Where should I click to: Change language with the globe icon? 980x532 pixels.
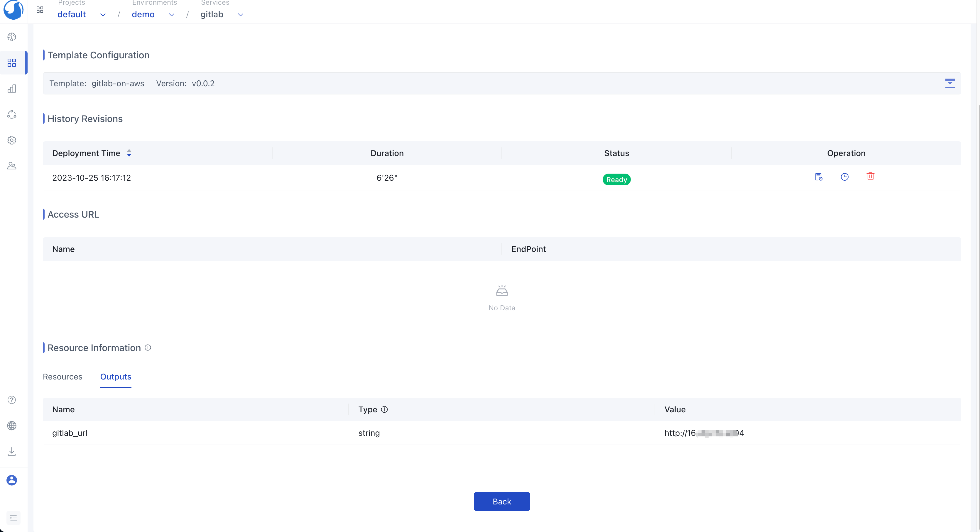[x=12, y=426]
